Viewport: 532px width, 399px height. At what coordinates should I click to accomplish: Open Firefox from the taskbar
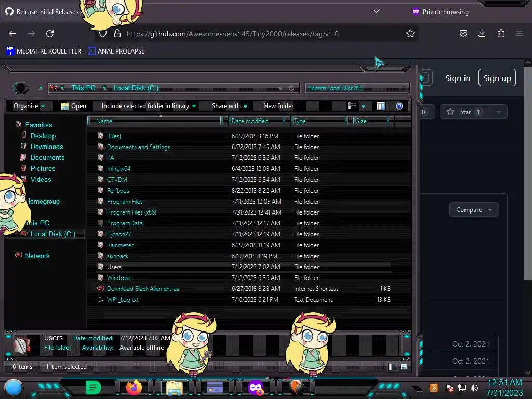click(x=134, y=387)
